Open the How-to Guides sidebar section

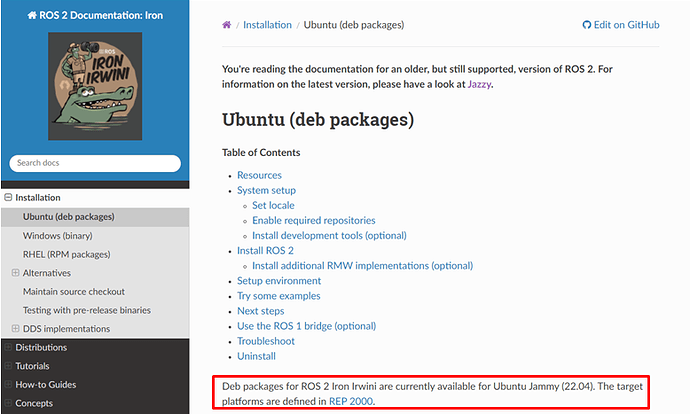click(46, 385)
